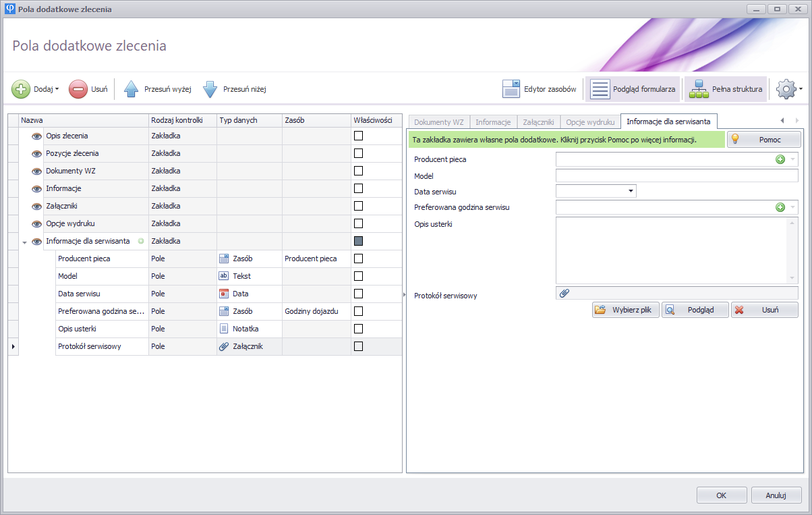Toggle Pełna struktura view
Viewport: 812px width, 515px height.
(726, 89)
